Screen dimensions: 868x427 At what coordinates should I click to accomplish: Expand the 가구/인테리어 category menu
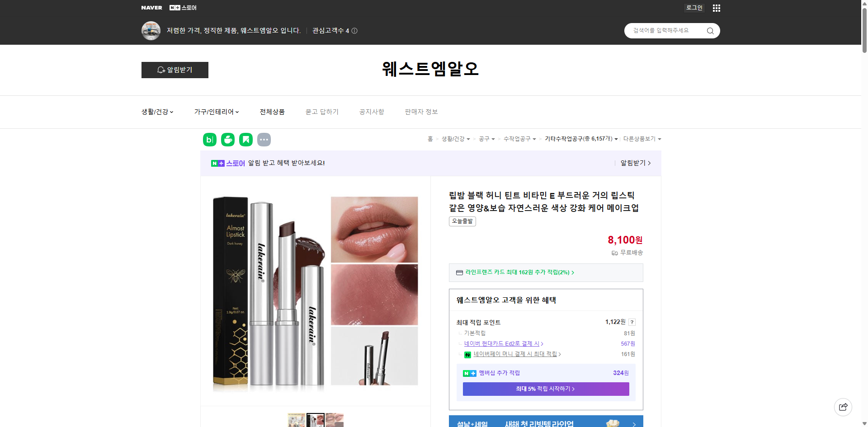[x=216, y=112]
